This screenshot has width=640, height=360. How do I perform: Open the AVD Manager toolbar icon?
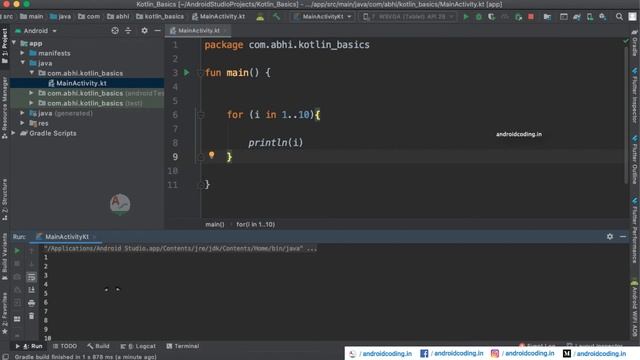coord(589,17)
